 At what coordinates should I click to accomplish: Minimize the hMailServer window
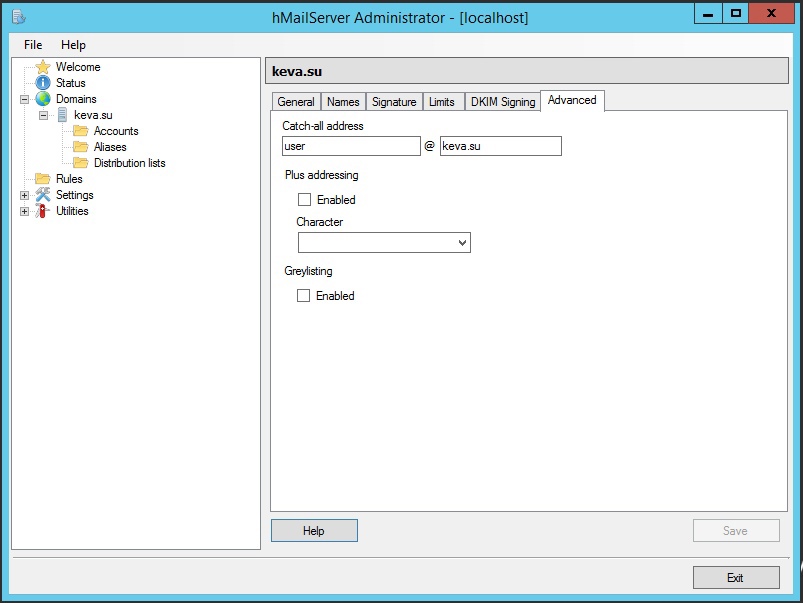point(708,13)
